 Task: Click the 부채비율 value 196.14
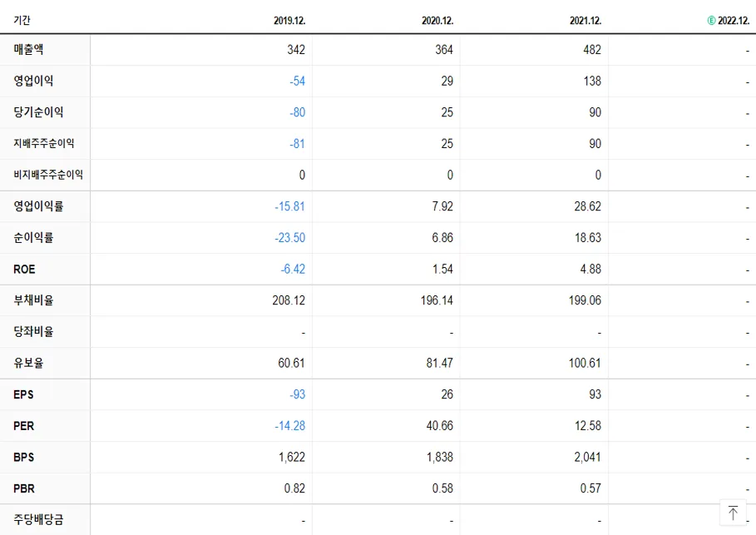[x=437, y=300]
